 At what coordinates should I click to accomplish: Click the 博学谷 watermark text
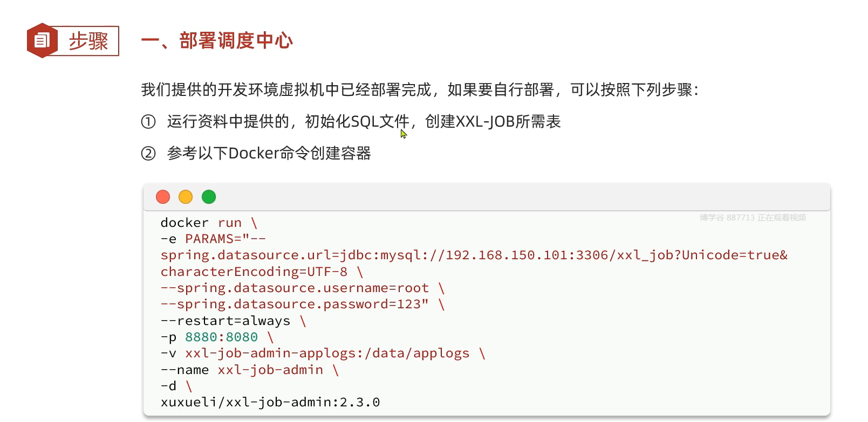753,218
